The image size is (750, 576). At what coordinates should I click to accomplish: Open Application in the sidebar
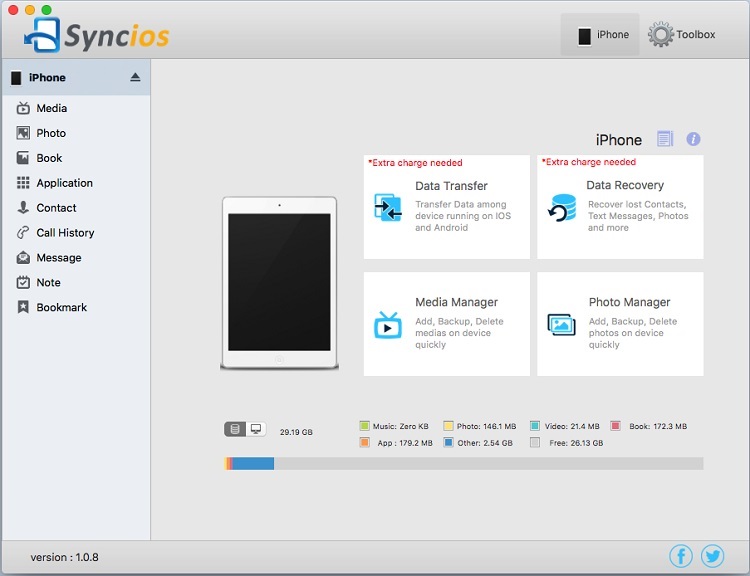click(x=65, y=183)
